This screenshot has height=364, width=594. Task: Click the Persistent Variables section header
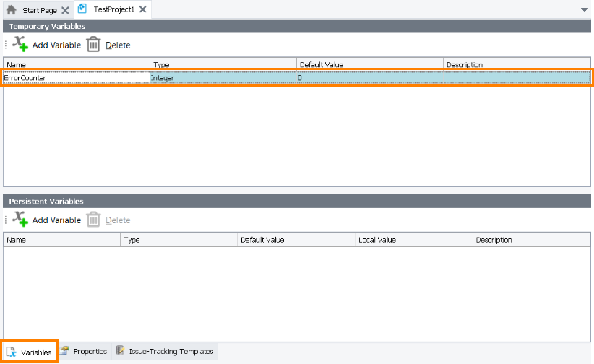[x=297, y=201]
